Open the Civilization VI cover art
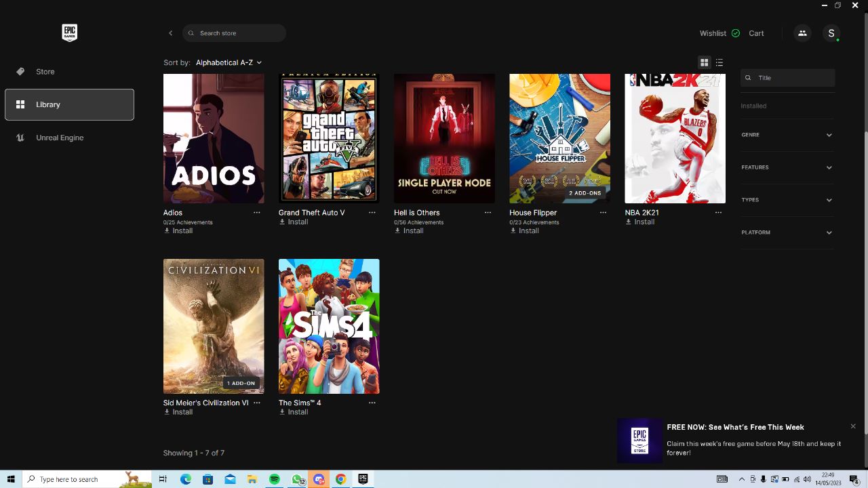Viewport: 868px width, 488px height. (214, 326)
